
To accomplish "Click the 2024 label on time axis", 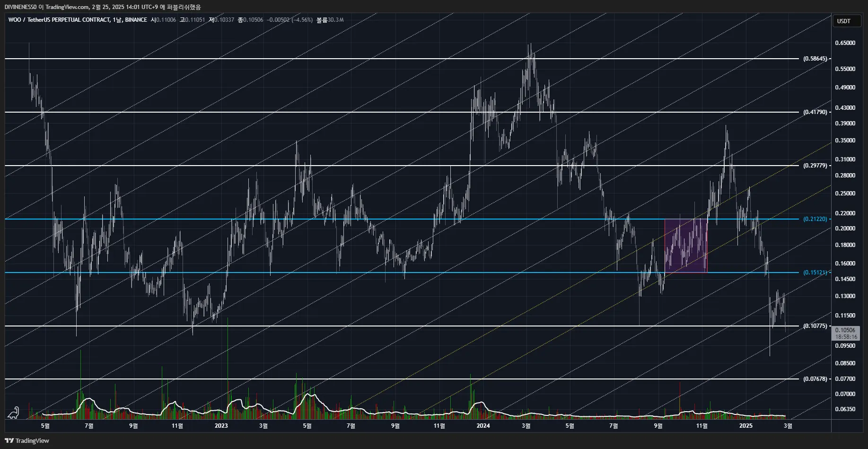I will [x=483, y=426].
